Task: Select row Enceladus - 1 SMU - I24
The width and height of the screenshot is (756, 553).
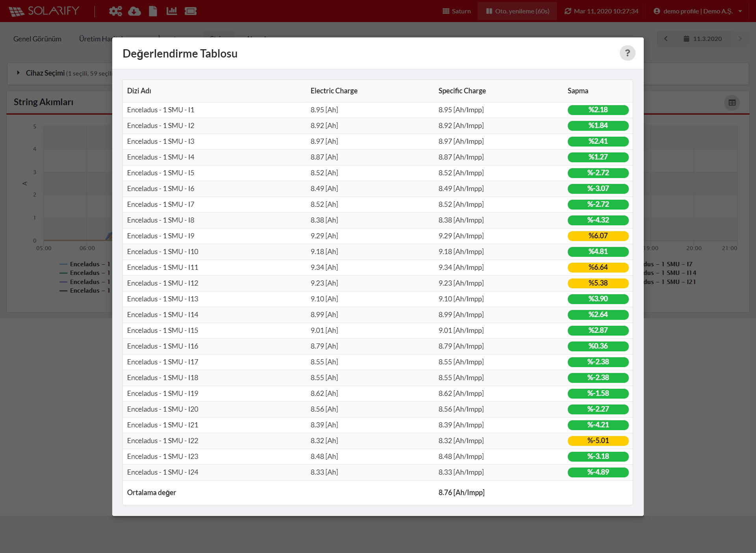Action: pos(378,472)
